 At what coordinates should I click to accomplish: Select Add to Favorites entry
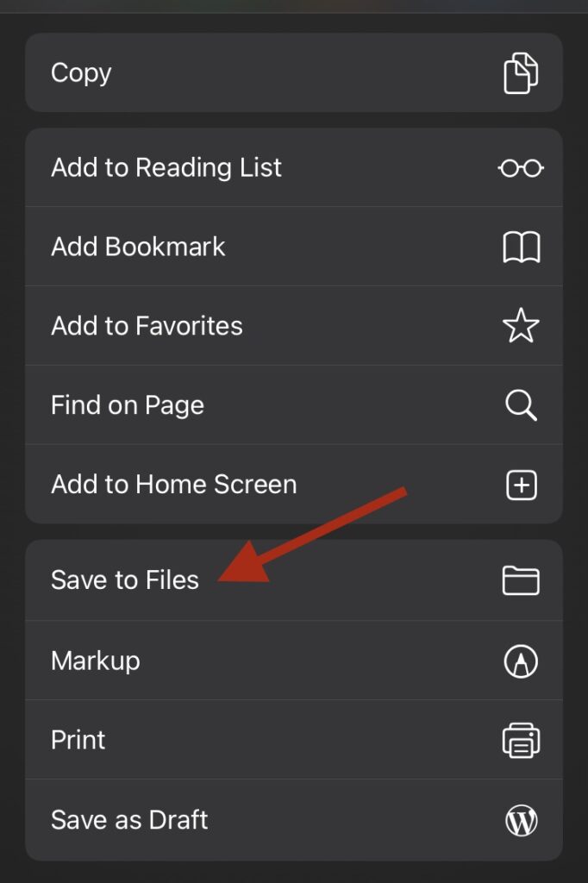click(x=294, y=325)
